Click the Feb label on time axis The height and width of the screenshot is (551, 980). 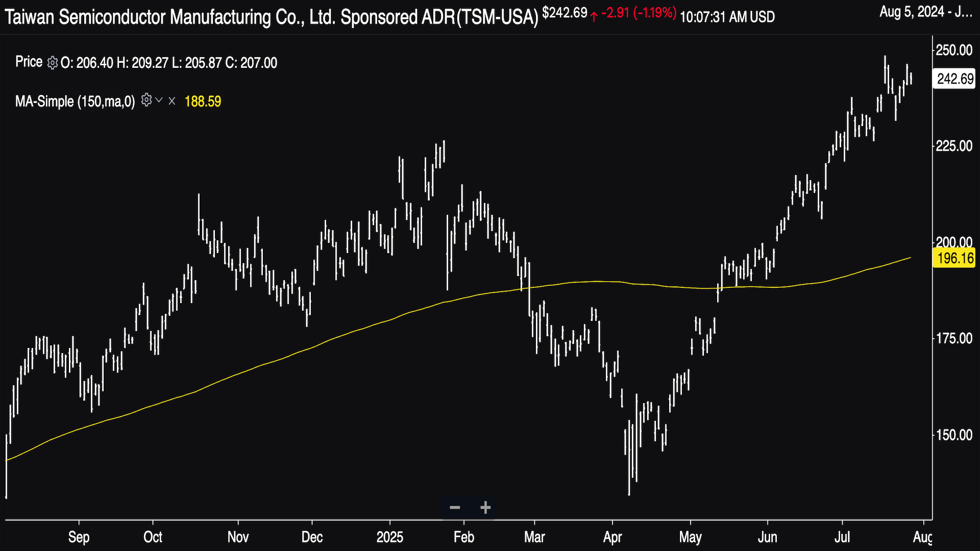[x=463, y=537]
